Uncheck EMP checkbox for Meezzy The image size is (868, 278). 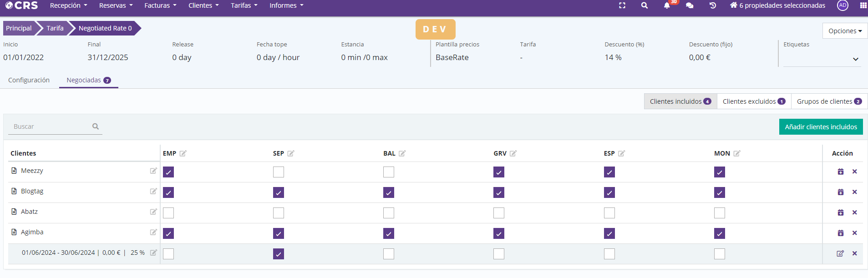168,172
